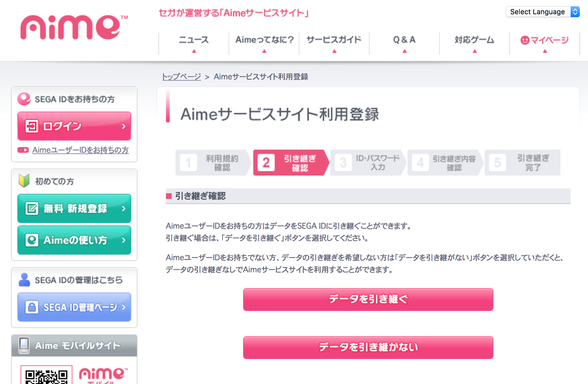The width and height of the screenshot is (588, 384).
Task: Go to the トップページ breadcrumb link
Action: (x=181, y=77)
